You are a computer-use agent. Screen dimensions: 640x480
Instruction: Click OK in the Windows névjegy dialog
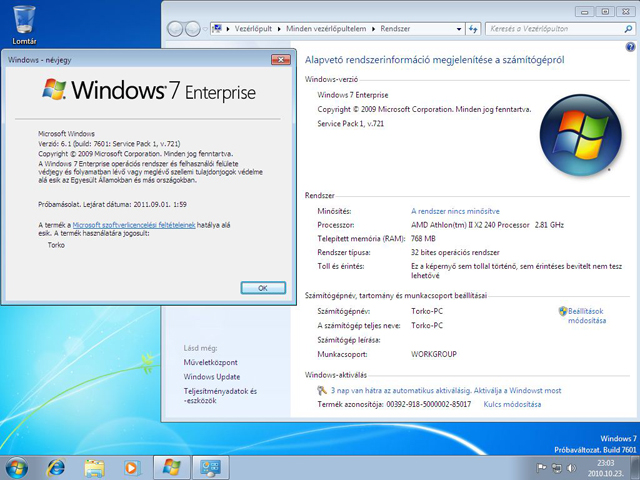point(263,288)
